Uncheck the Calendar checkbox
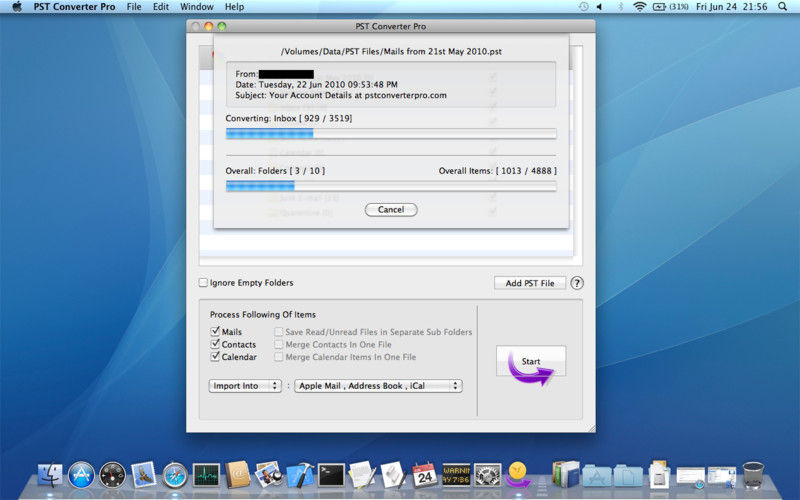The height and width of the screenshot is (500, 800). (215, 357)
